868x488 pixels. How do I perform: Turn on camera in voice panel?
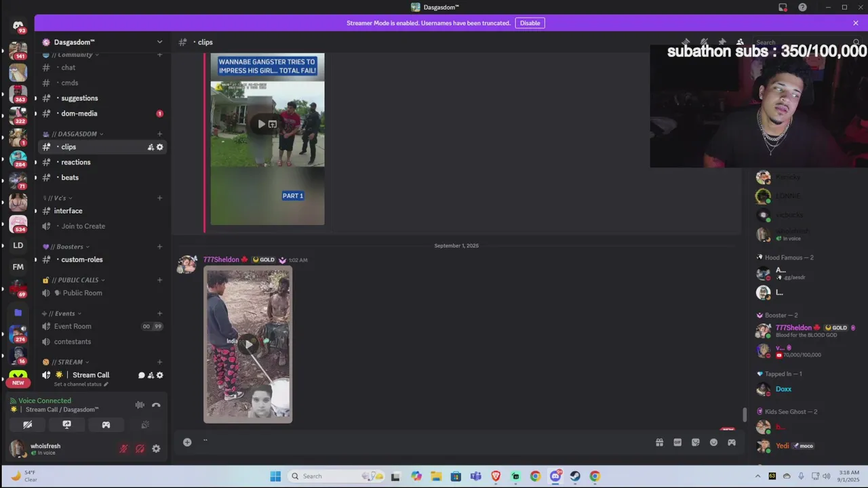[28, 425]
